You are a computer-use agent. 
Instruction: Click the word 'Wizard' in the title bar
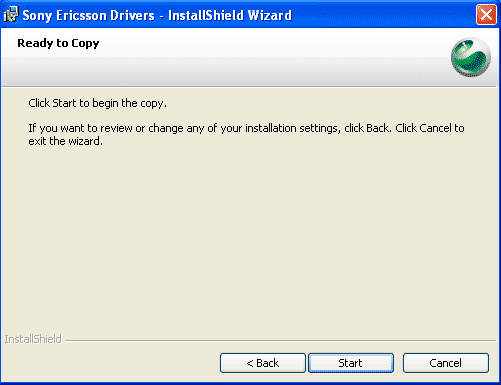tap(270, 15)
